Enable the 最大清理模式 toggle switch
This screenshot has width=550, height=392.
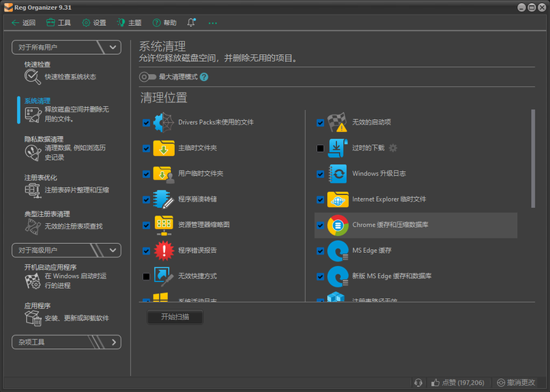[147, 77]
